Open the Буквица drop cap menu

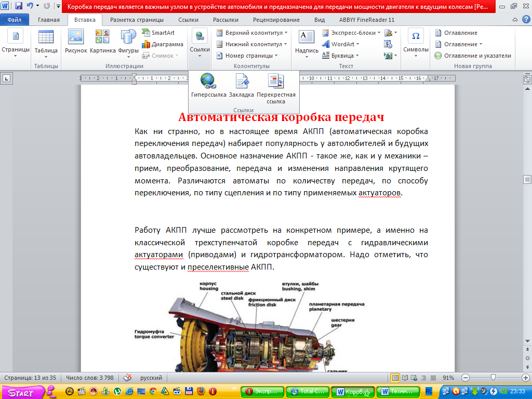tap(340, 56)
